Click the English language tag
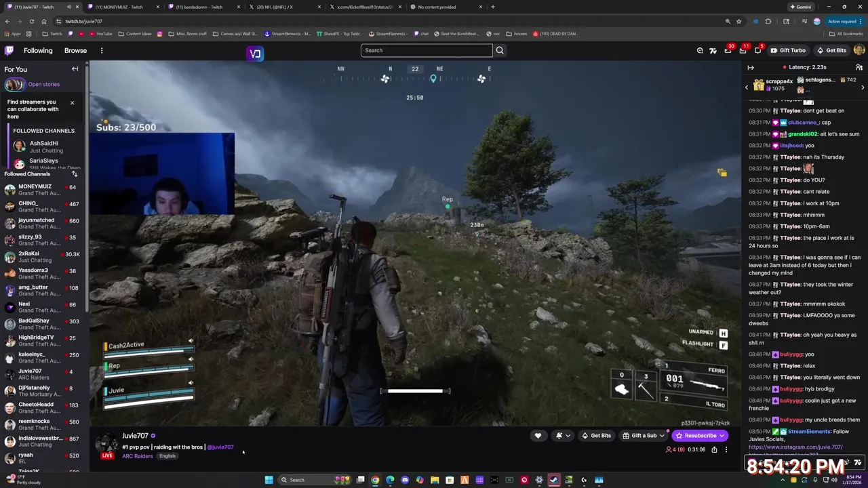The height and width of the screenshot is (488, 868). (167, 456)
